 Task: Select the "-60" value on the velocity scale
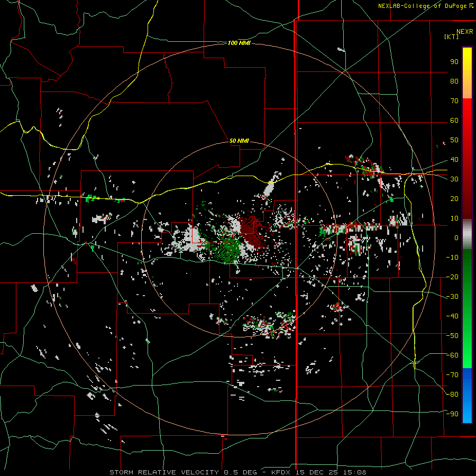click(452, 355)
